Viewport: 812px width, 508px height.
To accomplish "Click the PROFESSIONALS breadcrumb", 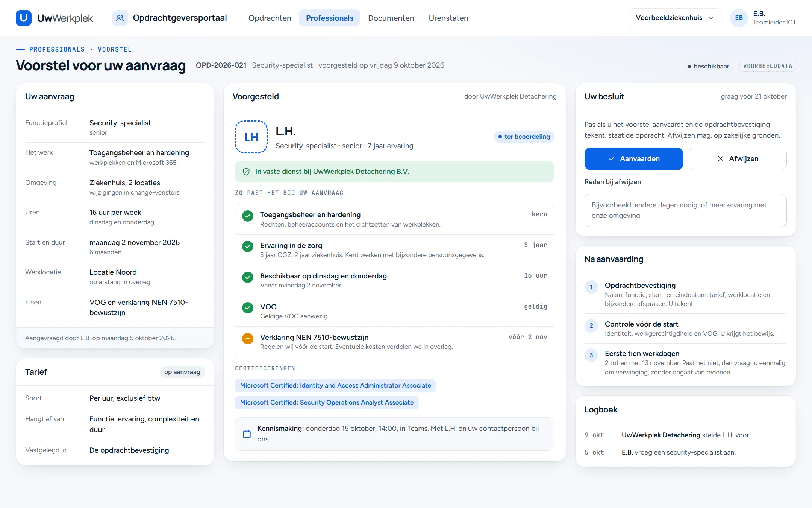I will click(x=57, y=49).
